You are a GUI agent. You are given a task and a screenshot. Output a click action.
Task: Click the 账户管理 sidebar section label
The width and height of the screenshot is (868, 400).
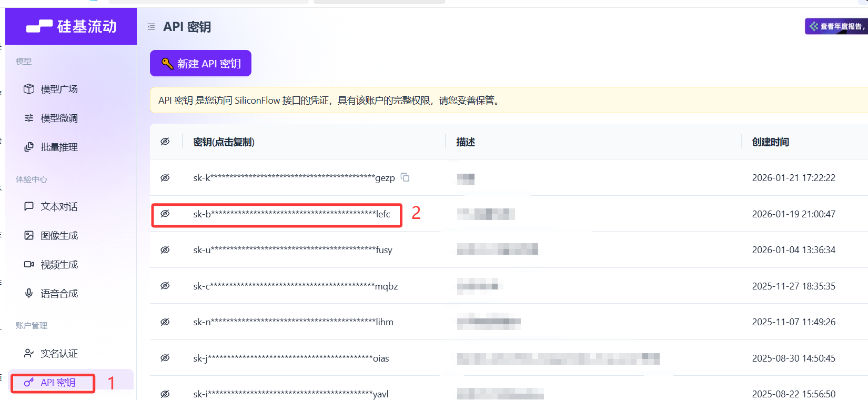(32, 326)
